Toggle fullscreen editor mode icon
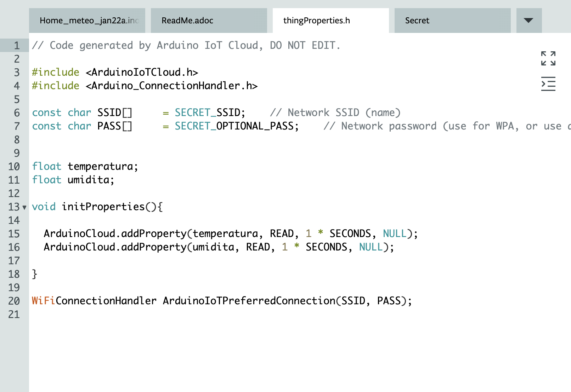 click(x=548, y=58)
